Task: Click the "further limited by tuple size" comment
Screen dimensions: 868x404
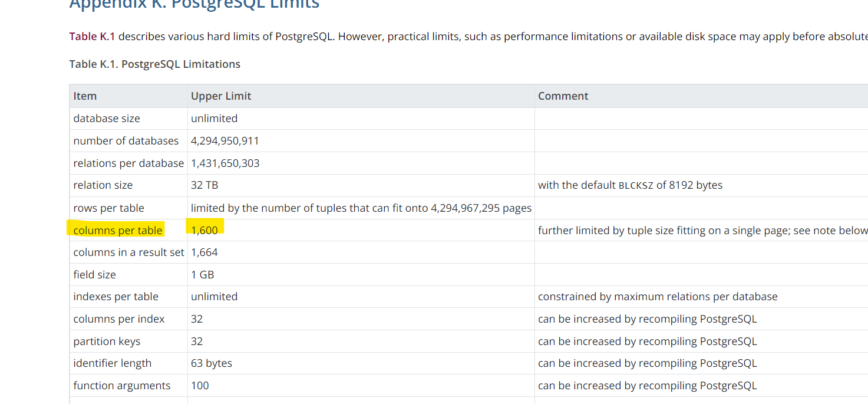Action: (x=702, y=231)
